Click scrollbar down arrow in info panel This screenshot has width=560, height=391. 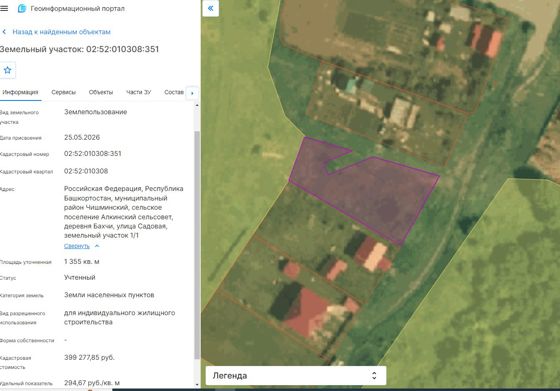197,385
